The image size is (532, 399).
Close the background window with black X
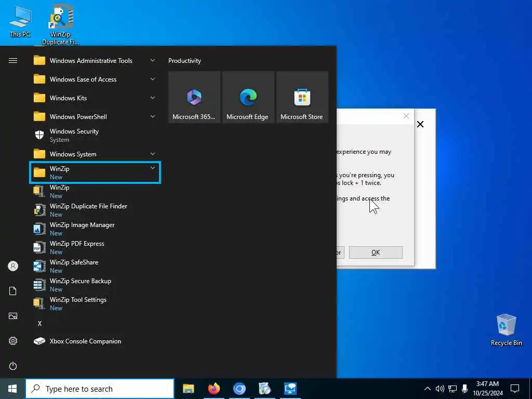point(420,124)
